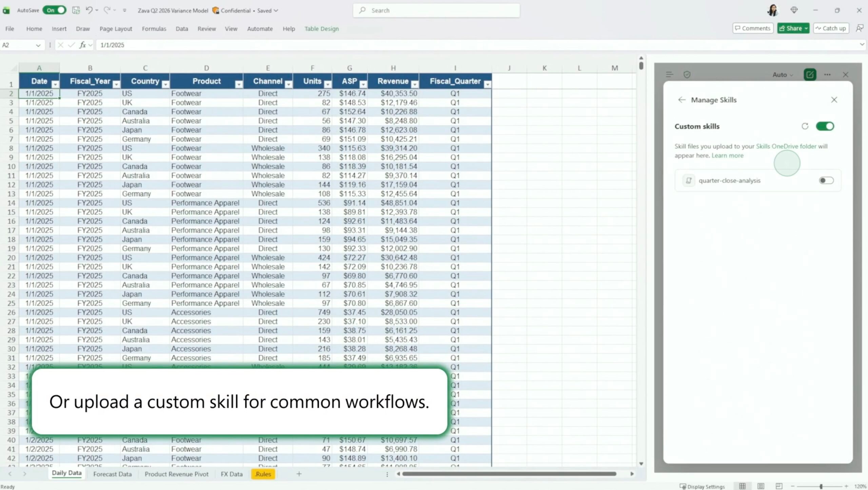This screenshot has height=490, width=868.
Task: Open the Formulas tab
Action: point(154,29)
